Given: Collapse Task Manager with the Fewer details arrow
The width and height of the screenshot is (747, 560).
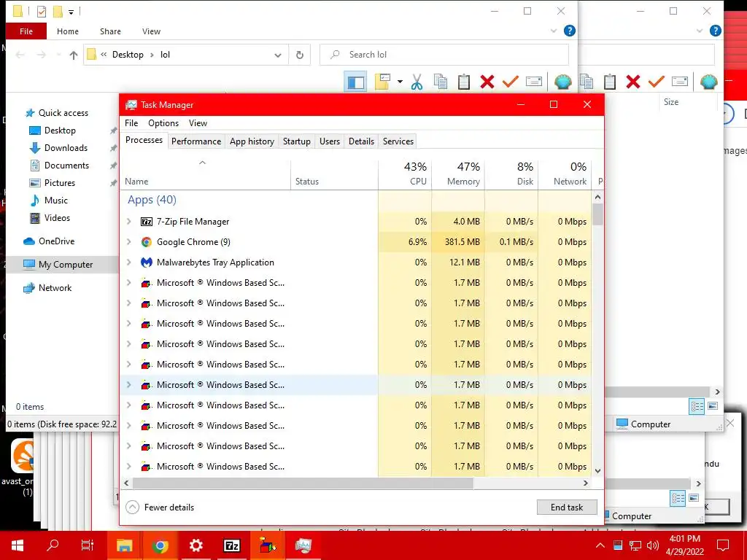Looking at the screenshot, I should 132,507.
